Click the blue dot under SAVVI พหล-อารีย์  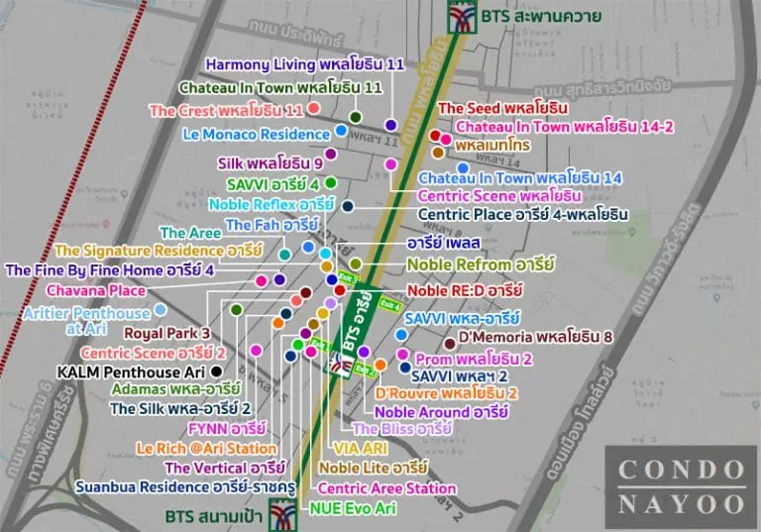(x=401, y=335)
